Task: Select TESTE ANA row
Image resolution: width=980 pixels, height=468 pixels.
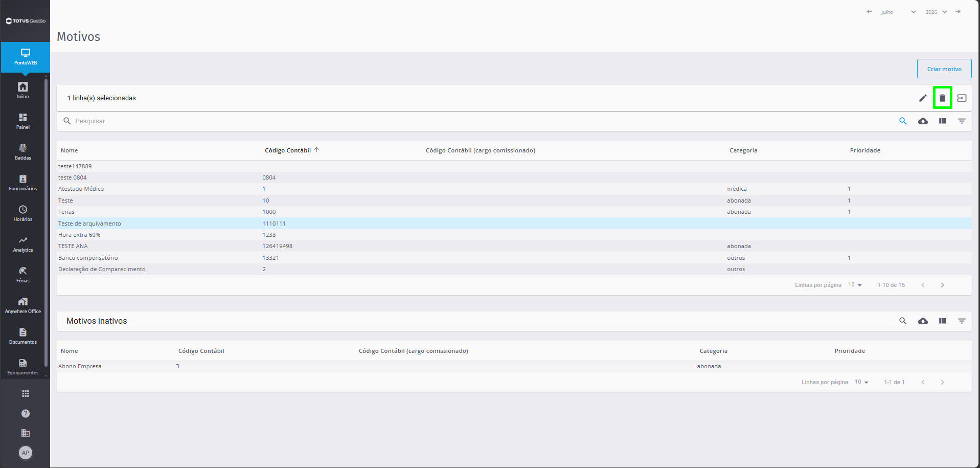Action: (x=514, y=246)
